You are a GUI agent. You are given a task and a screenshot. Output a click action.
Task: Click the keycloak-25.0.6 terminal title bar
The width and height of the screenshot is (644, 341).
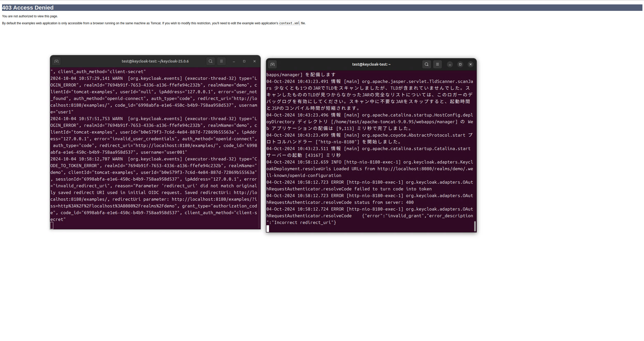coord(155,61)
